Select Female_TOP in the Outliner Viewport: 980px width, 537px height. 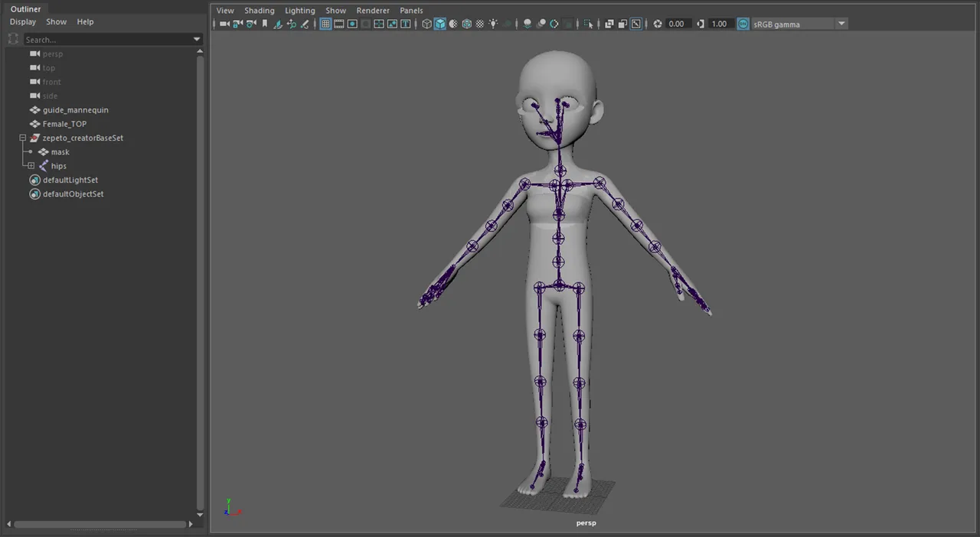tap(64, 124)
